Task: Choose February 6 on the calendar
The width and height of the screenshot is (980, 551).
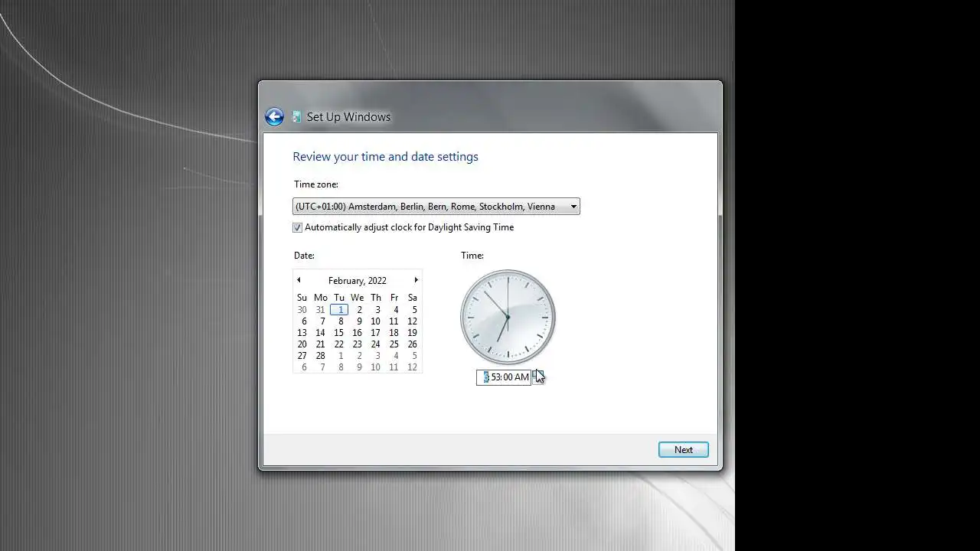Action: [302, 321]
